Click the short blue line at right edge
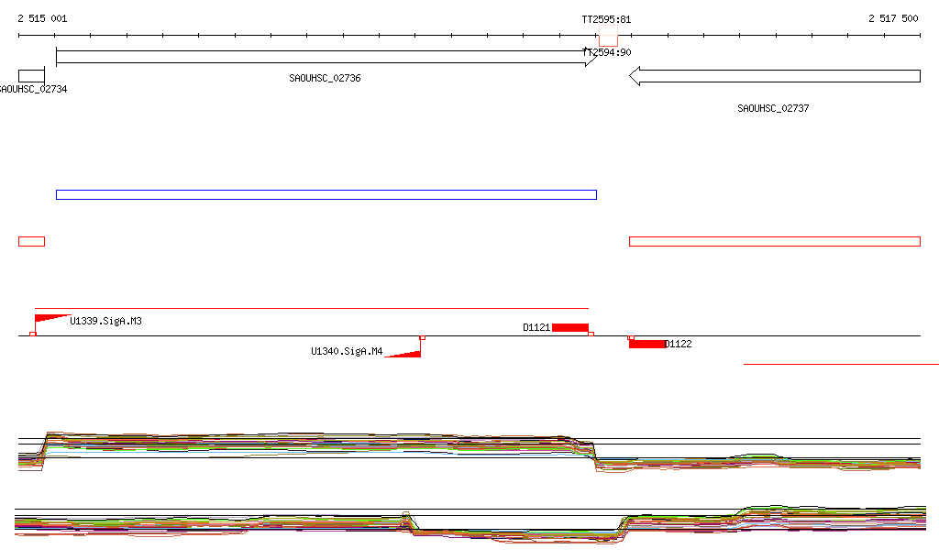 pos(840,364)
